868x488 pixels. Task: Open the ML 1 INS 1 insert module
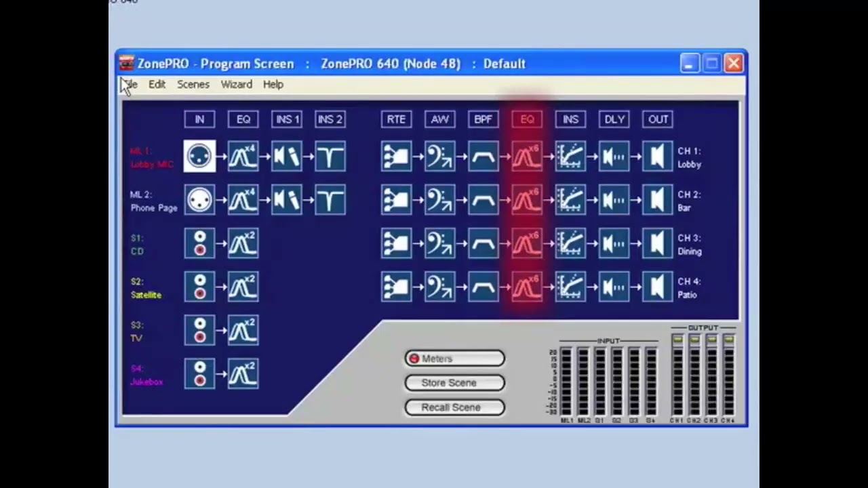[x=287, y=157]
